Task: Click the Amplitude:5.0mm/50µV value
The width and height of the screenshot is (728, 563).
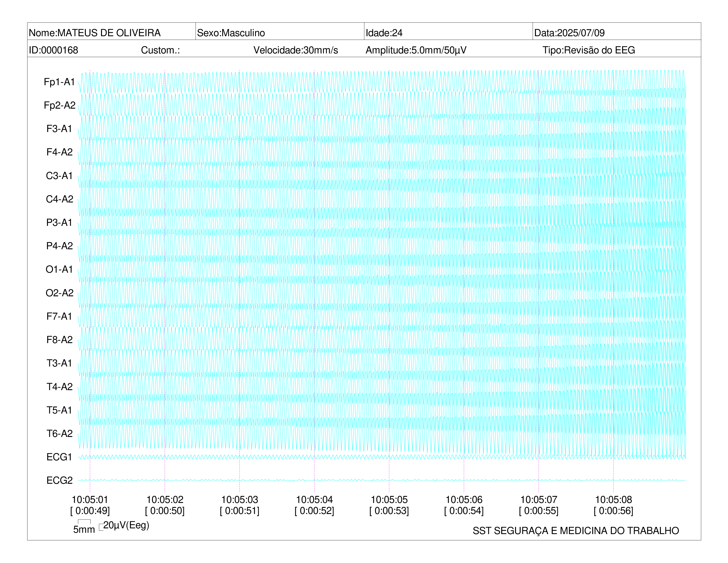Action: pyautogui.click(x=416, y=50)
